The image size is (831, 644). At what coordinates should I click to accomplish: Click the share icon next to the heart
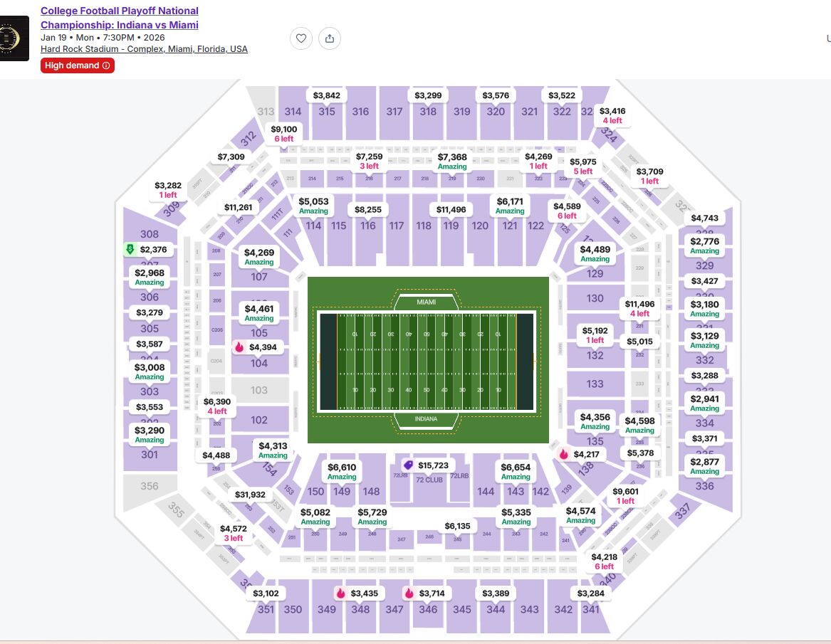(329, 38)
